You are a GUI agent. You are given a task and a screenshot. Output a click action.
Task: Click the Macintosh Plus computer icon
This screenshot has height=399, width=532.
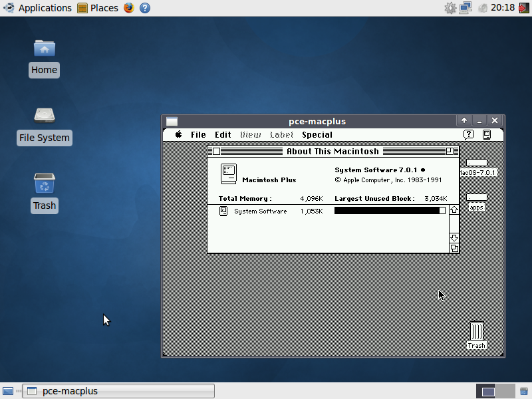coord(229,174)
